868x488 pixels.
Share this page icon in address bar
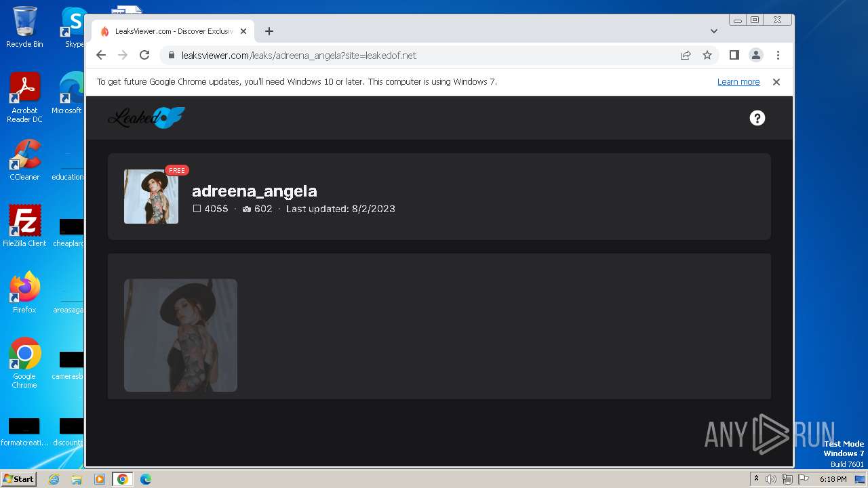click(686, 56)
